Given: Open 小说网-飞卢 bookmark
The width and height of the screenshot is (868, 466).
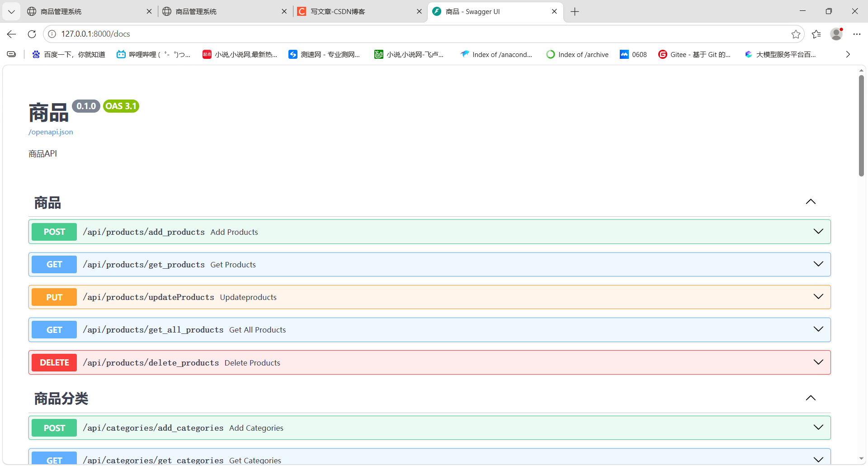Looking at the screenshot, I should [x=409, y=54].
